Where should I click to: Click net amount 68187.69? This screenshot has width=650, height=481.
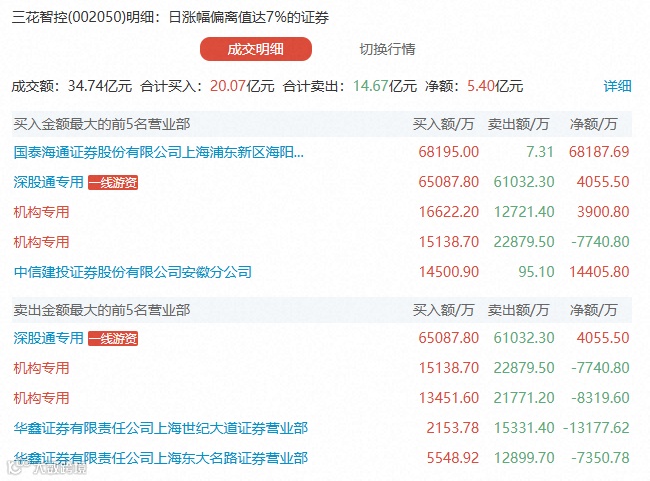[599, 152]
